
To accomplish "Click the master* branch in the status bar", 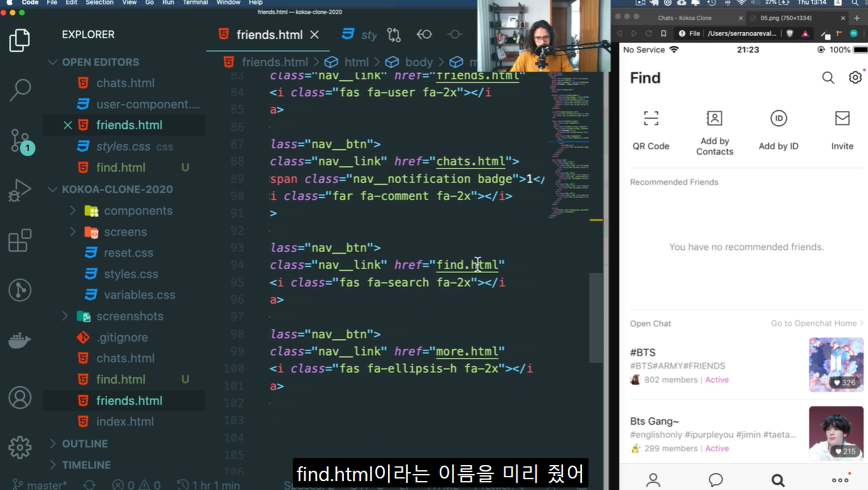I will tap(40, 485).
